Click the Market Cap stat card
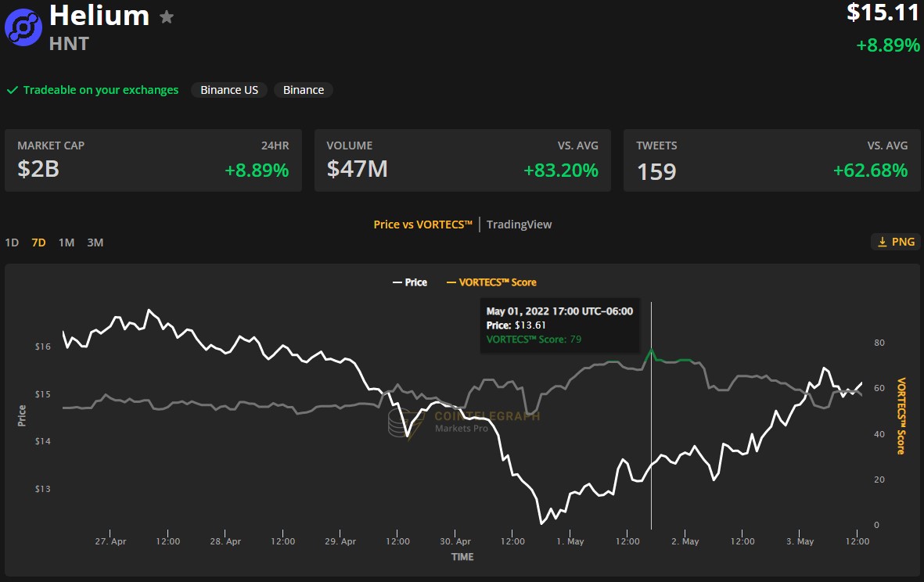This screenshot has width=924, height=582. tap(153, 160)
